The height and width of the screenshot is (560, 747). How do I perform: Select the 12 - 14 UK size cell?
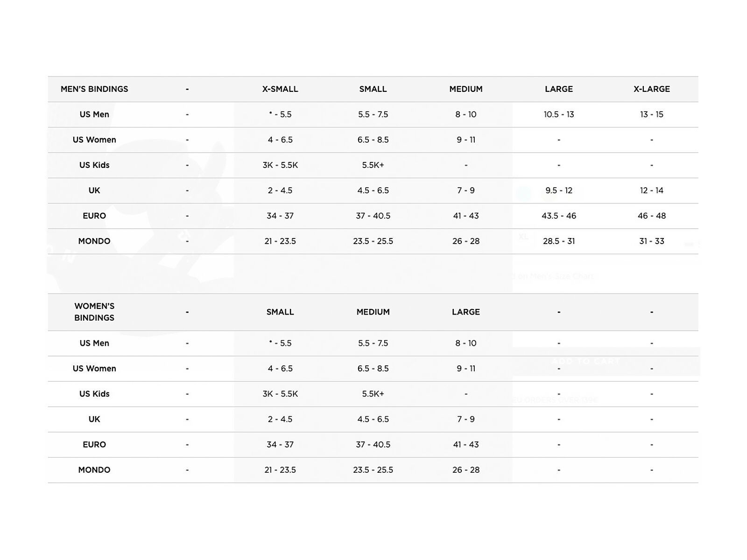[x=651, y=190]
